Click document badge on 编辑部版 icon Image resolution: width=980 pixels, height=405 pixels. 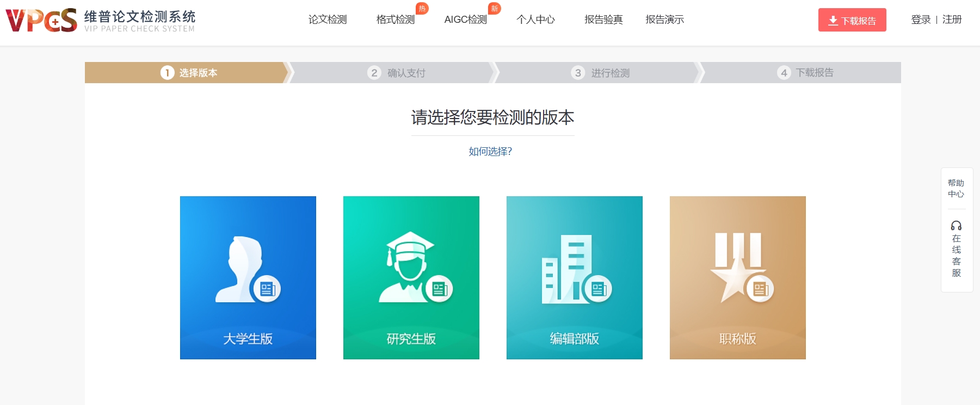click(x=599, y=289)
